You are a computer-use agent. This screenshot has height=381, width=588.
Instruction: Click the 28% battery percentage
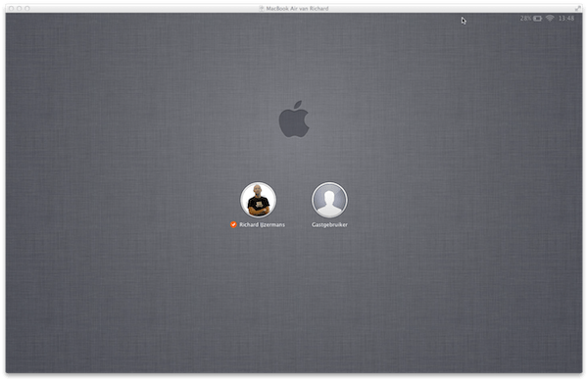pyautogui.click(x=525, y=19)
